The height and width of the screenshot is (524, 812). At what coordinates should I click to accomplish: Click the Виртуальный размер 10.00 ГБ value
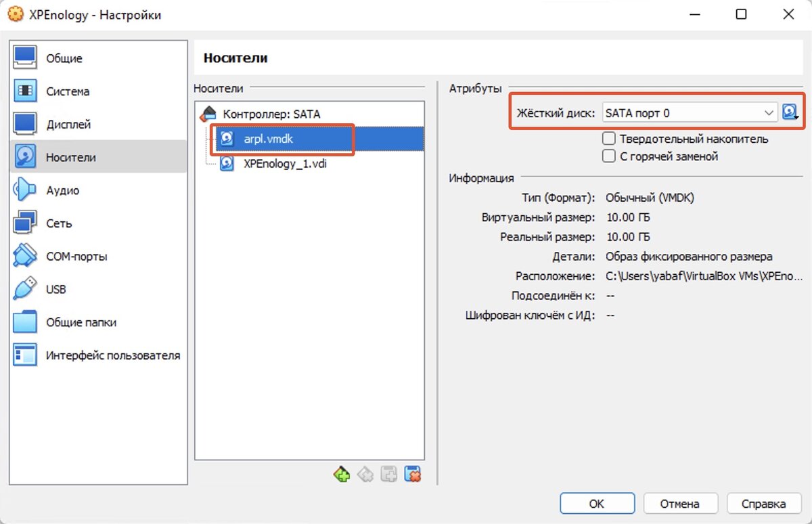click(x=627, y=218)
